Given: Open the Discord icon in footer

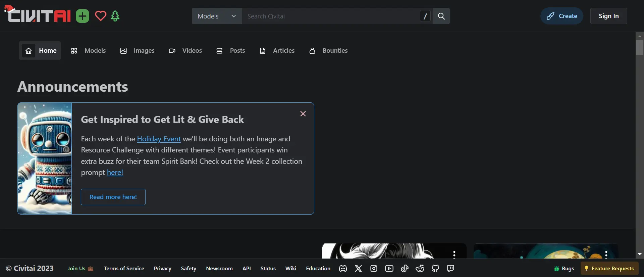Looking at the screenshot, I should pos(343,268).
